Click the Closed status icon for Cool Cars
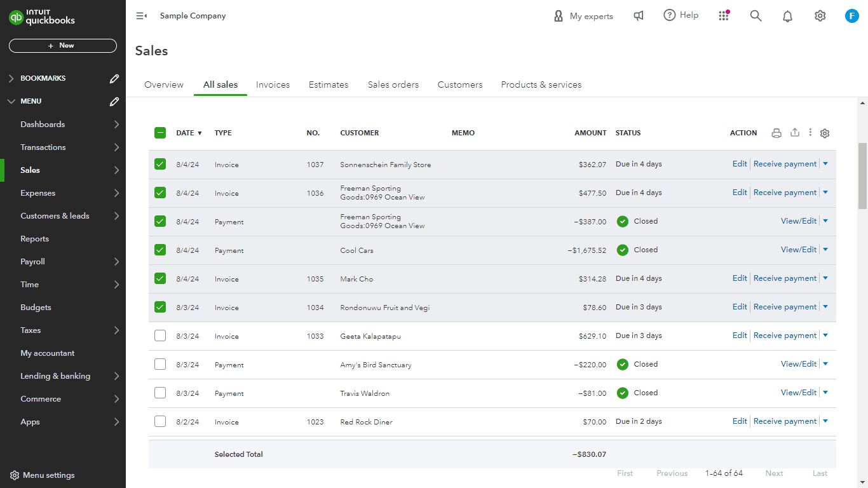Screen dimensions: 868x488 tap(623, 250)
